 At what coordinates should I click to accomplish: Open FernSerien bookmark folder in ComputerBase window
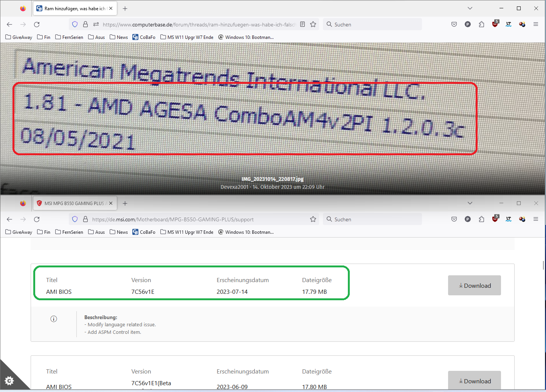point(69,37)
